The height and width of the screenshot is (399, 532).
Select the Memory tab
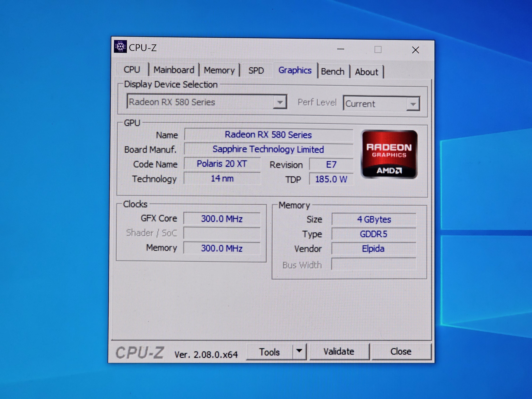coord(219,70)
